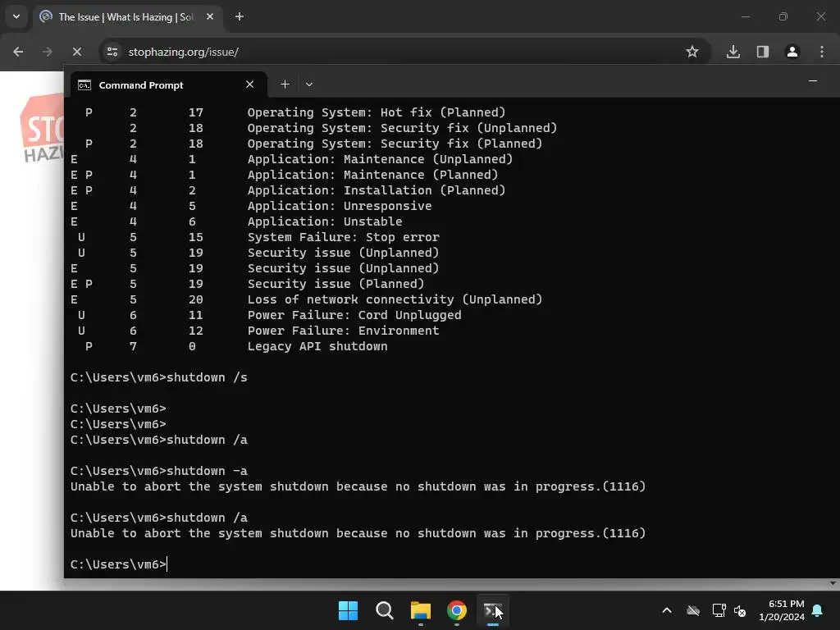Go back in Chrome browser history
This screenshot has height=630, width=840.
click(x=18, y=52)
